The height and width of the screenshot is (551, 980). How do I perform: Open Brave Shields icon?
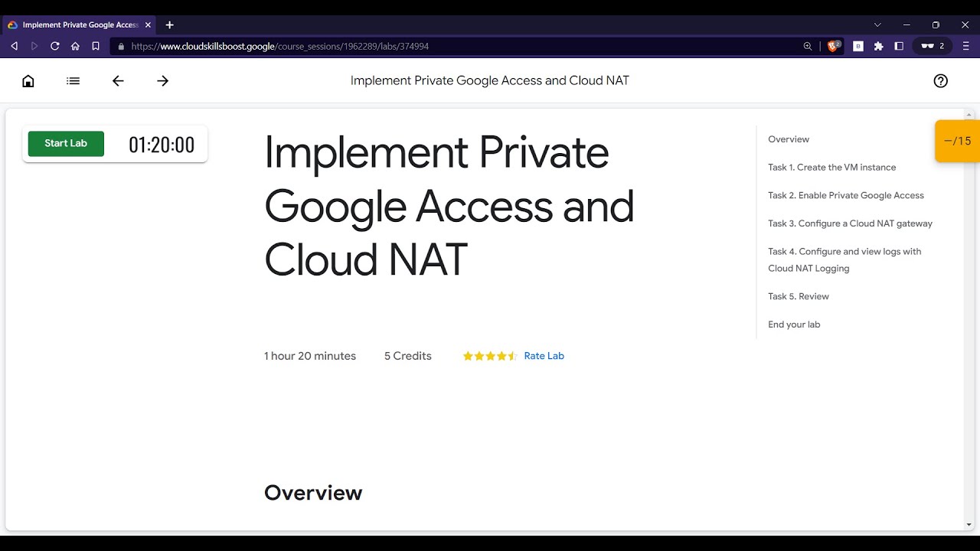point(834,46)
